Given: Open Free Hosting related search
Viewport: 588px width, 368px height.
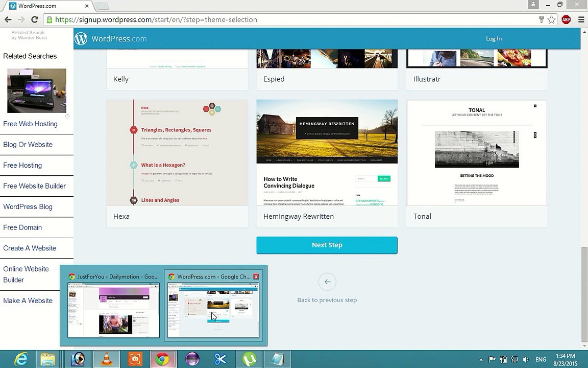Looking at the screenshot, I should coord(22,165).
